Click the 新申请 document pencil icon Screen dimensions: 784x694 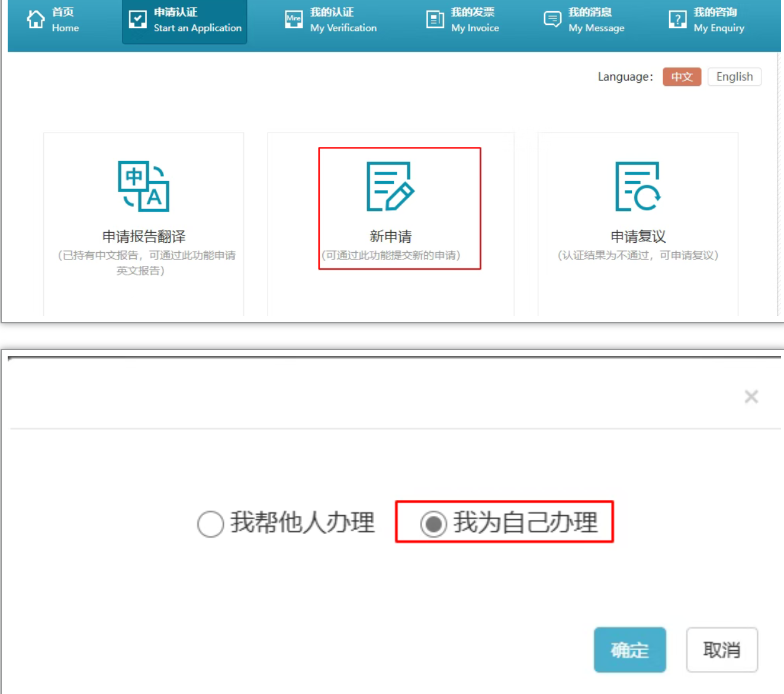(390, 187)
